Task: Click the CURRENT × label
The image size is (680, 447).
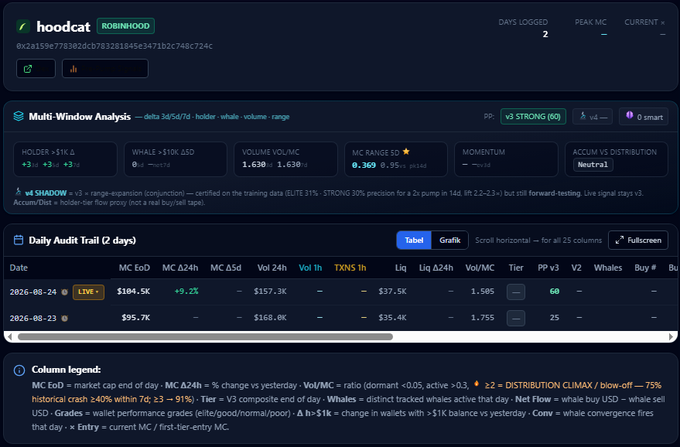Action: pos(644,22)
